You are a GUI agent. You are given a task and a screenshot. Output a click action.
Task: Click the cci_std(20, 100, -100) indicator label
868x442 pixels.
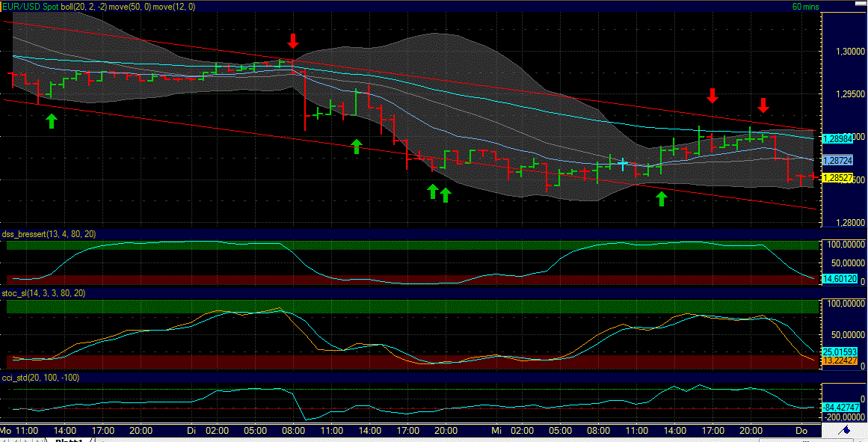click(40, 378)
